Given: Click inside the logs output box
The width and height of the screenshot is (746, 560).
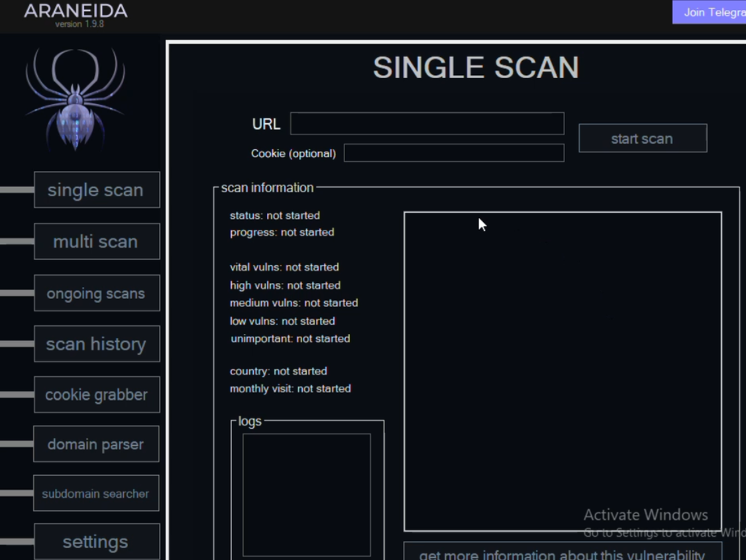Looking at the screenshot, I should [x=307, y=494].
